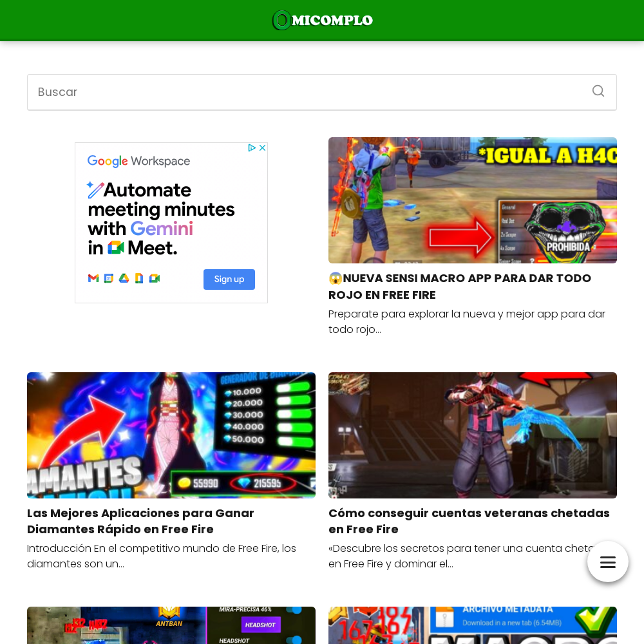Open the ANTBAN headshot thumbnail

171,625
